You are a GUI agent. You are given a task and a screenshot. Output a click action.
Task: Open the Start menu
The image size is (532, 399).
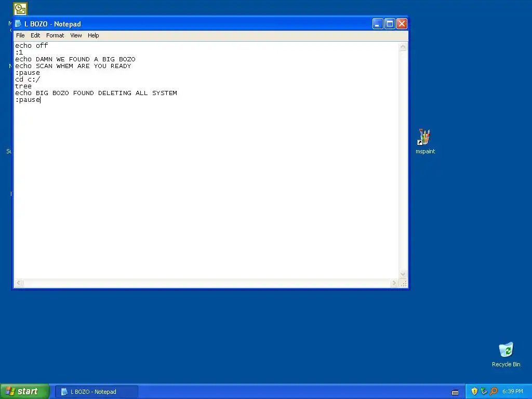[x=25, y=392]
